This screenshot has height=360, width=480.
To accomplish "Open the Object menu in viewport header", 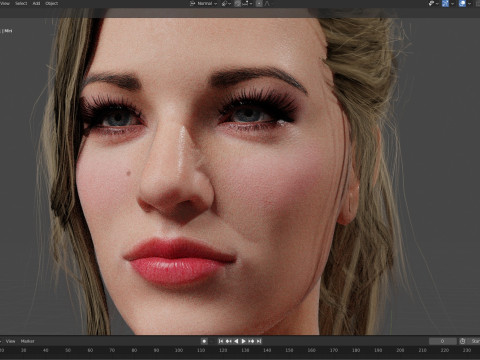I will pyautogui.click(x=51, y=3).
